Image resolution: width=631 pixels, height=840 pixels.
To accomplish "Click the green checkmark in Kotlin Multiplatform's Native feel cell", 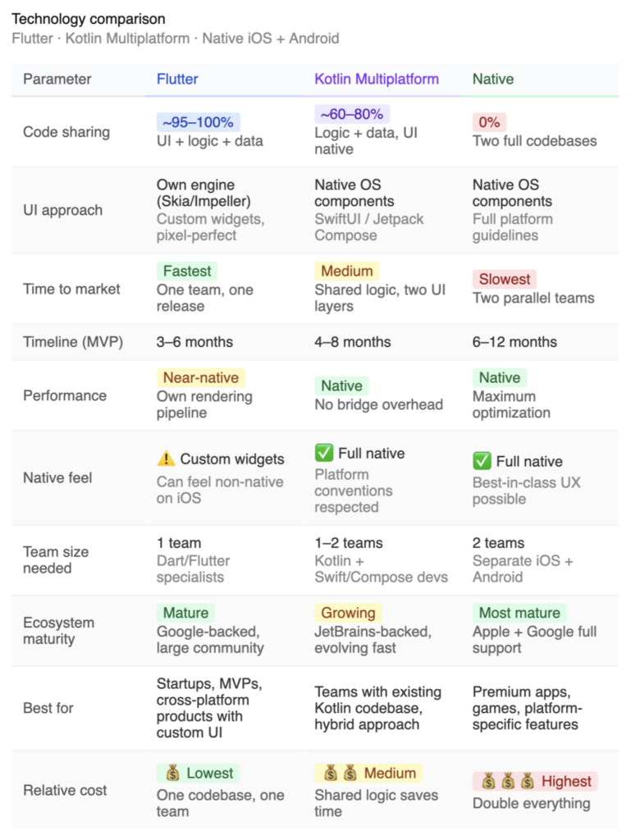I will click(x=324, y=453).
